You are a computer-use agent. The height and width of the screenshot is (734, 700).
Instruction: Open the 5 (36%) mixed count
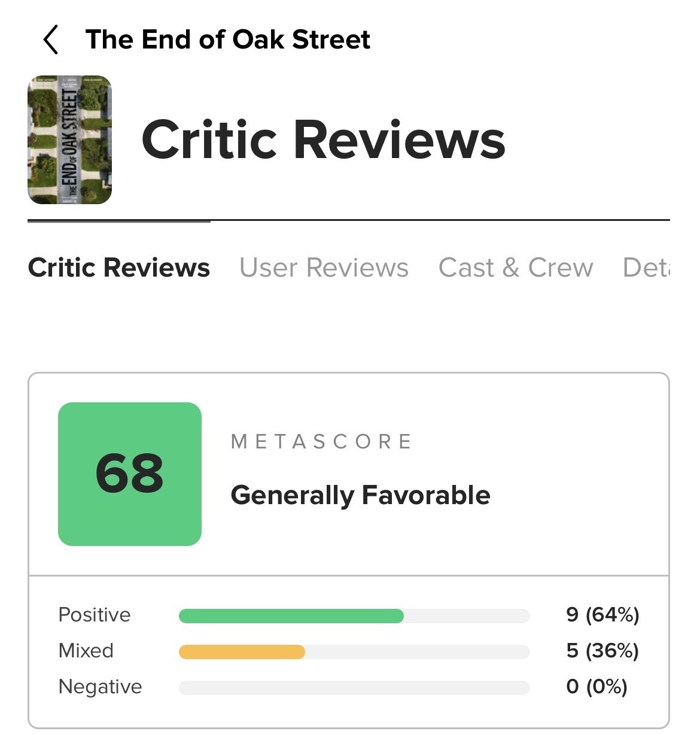pyautogui.click(x=602, y=651)
